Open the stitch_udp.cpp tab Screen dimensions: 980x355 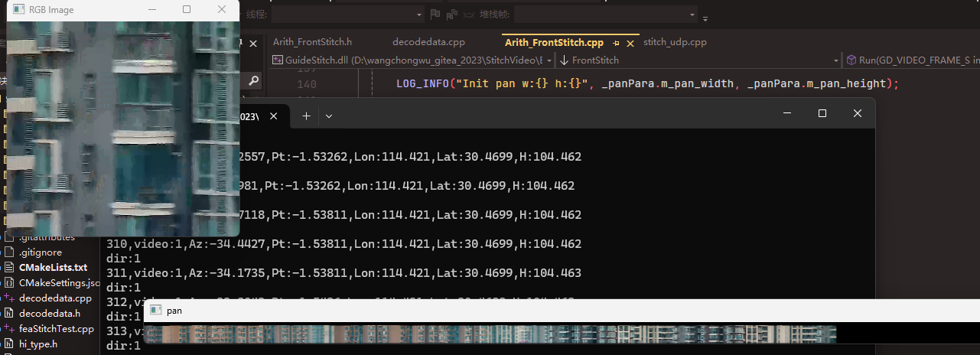pyautogui.click(x=675, y=42)
